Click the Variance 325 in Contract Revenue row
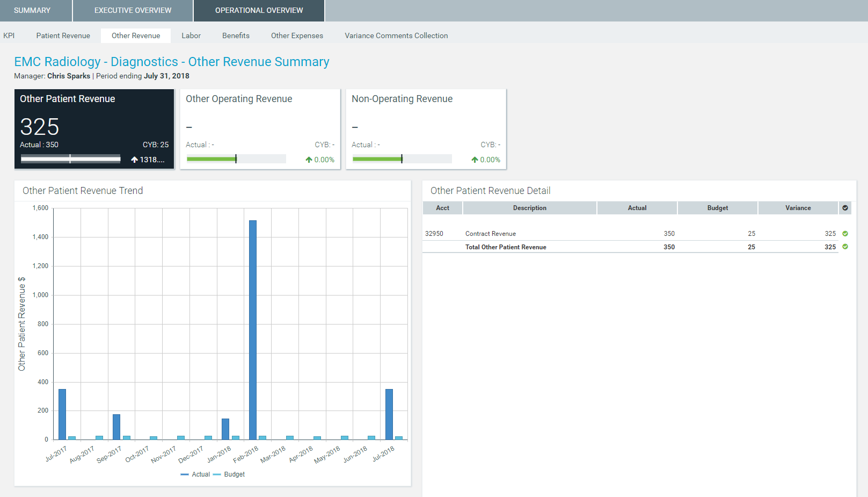868x497 pixels. click(830, 234)
